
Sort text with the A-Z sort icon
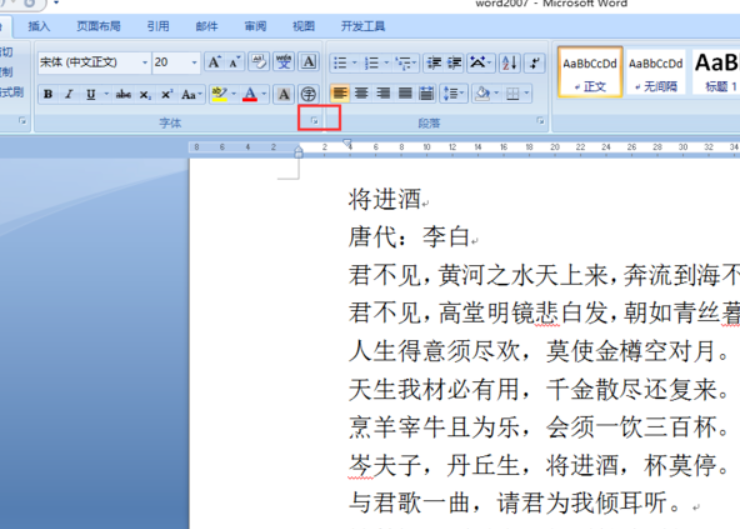[x=510, y=63]
